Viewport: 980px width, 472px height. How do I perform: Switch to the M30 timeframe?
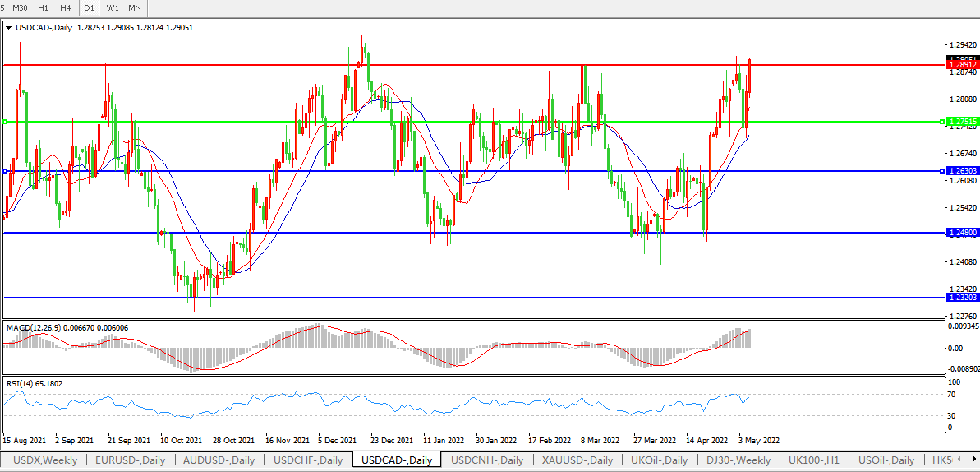(x=21, y=7)
